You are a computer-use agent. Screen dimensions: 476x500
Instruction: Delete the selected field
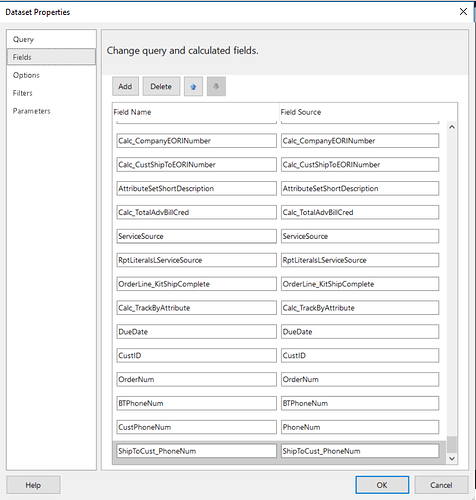click(161, 87)
